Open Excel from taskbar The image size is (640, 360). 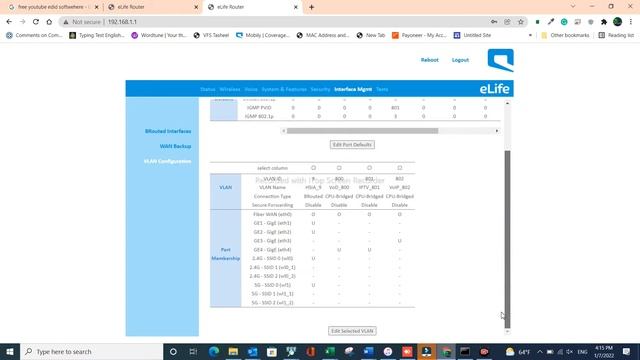(330, 351)
